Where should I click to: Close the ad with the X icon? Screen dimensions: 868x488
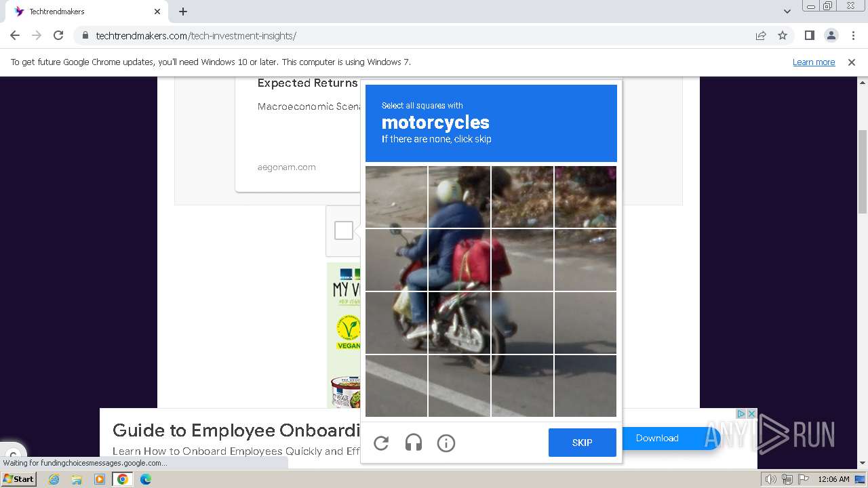click(x=751, y=413)
